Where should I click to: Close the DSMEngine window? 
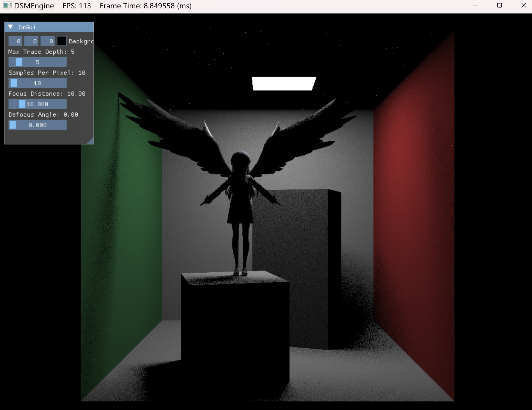(x=524, y=6)
